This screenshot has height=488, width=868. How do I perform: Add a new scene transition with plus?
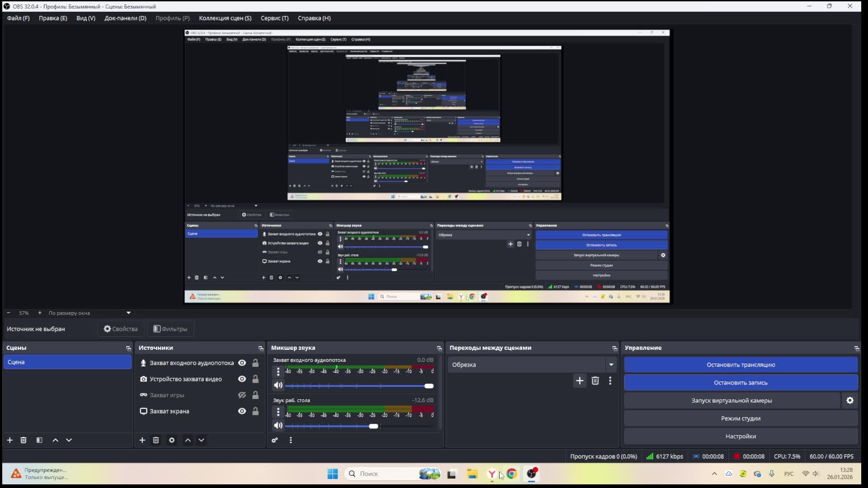[x=580, y=381]
